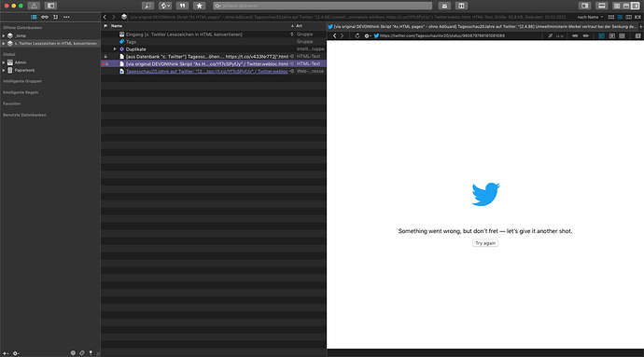Image resolution: width=644 pixels, height=357 pixels.
Task: Open sidebar extras ellipsis icon
Action: (66, 17)
